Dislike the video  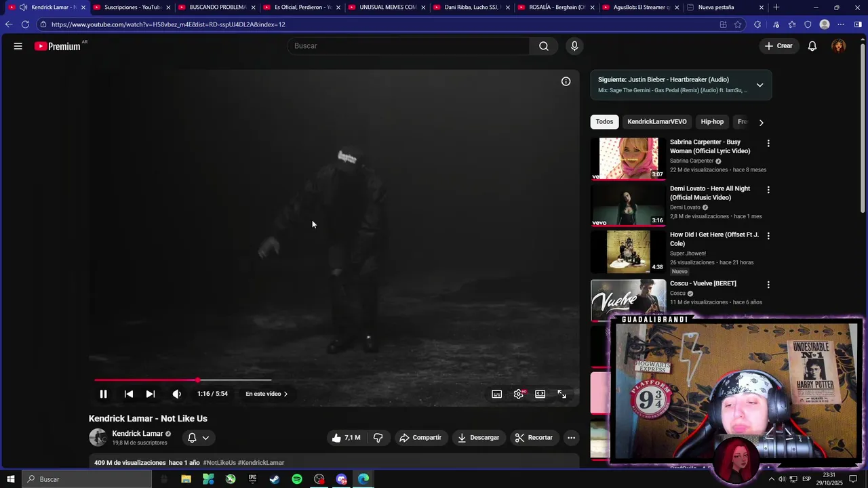[x=378, y=438]
